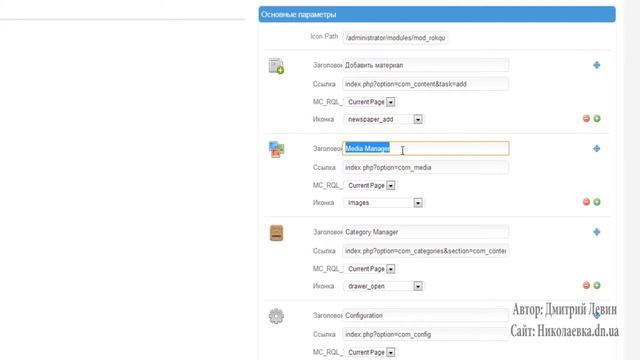This screenshot has width=640, height=360.
Task: Click move handle for Category Manager entry
Action: pos(597,232)
